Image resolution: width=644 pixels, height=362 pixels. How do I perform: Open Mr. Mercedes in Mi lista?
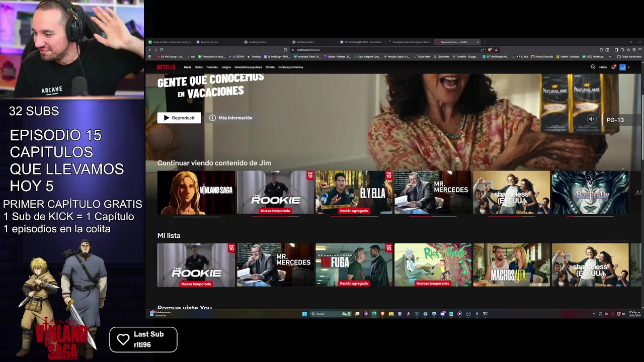click(x=275, y=265)
